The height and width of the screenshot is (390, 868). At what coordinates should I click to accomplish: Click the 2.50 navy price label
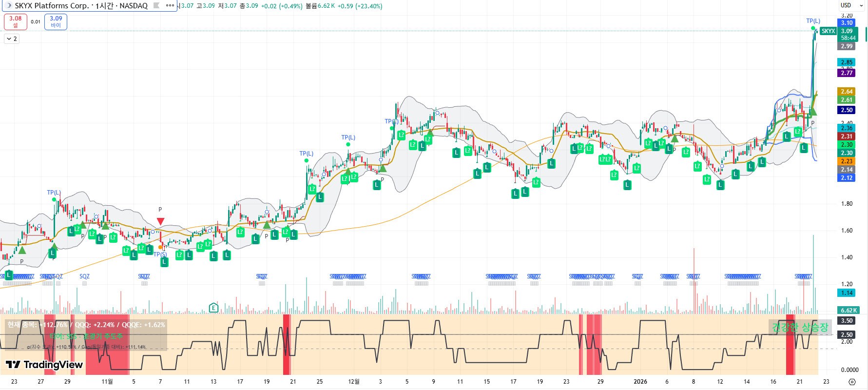847,110
